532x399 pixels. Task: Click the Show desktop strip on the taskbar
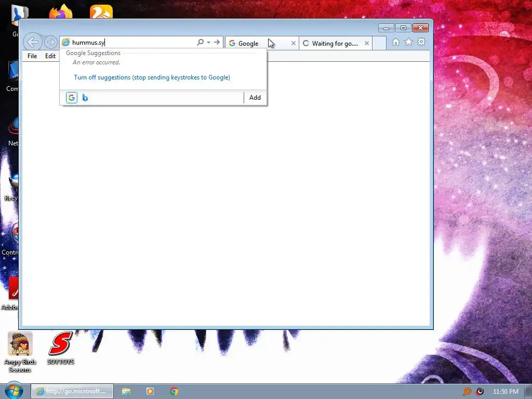[x=528, y=391]
